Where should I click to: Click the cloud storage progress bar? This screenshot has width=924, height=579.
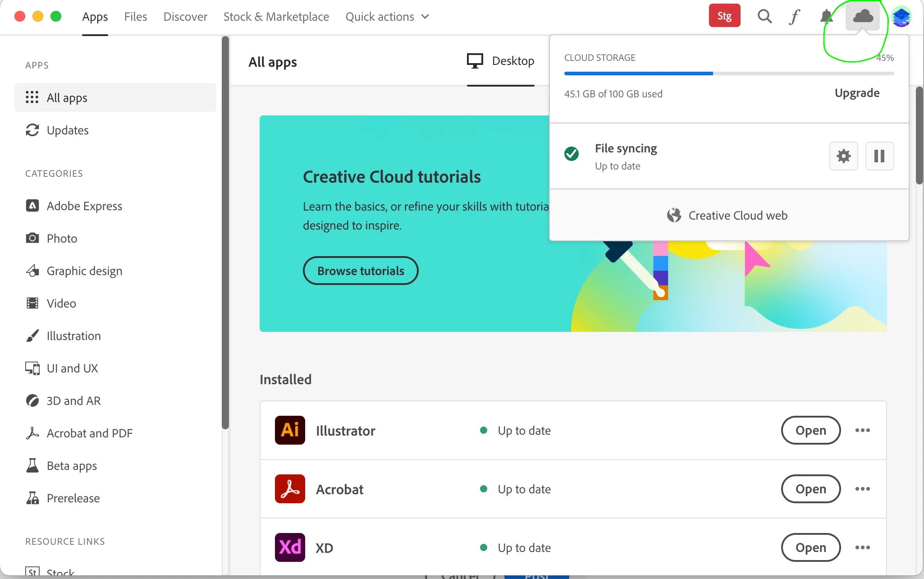coord(729,73)
